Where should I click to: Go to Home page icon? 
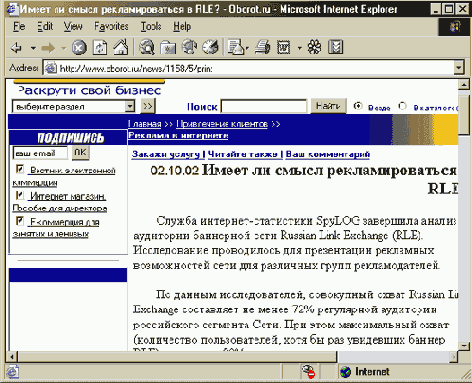(x=121, y=47)
